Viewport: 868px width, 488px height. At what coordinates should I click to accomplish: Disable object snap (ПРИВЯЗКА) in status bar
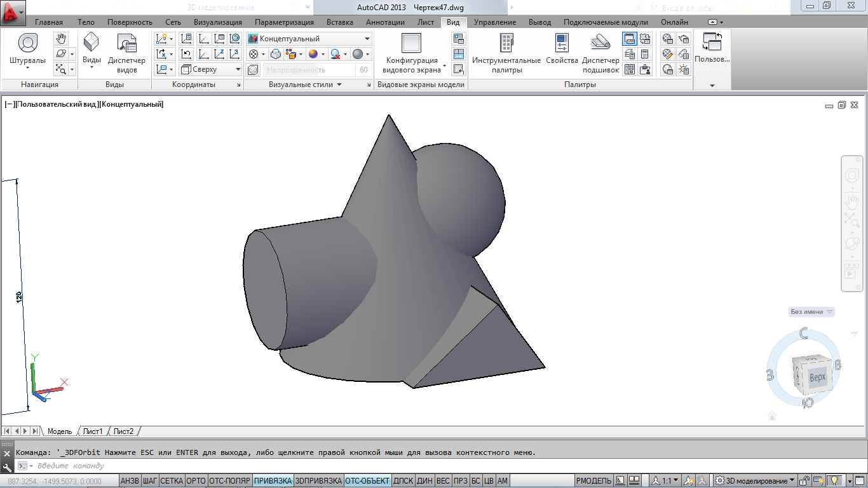coord(273,481)
